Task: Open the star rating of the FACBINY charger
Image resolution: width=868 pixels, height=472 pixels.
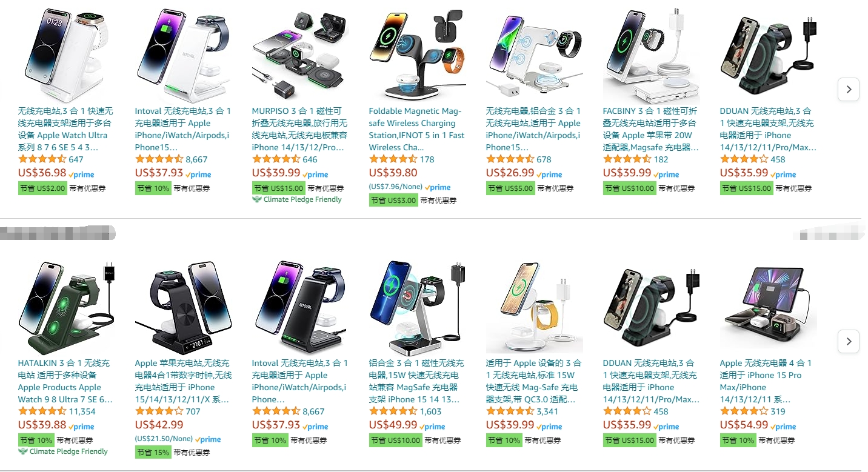Action: click(627, 159)
